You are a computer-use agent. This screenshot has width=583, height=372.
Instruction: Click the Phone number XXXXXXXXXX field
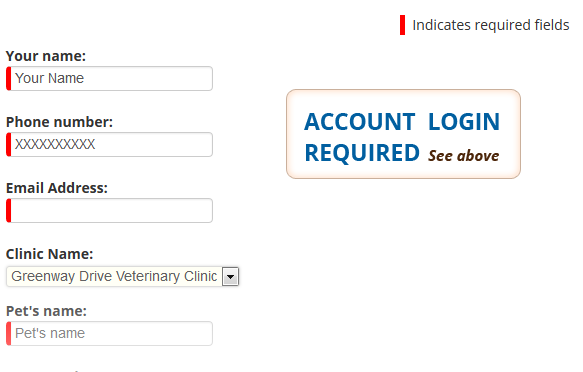click(x=109, y=144)
